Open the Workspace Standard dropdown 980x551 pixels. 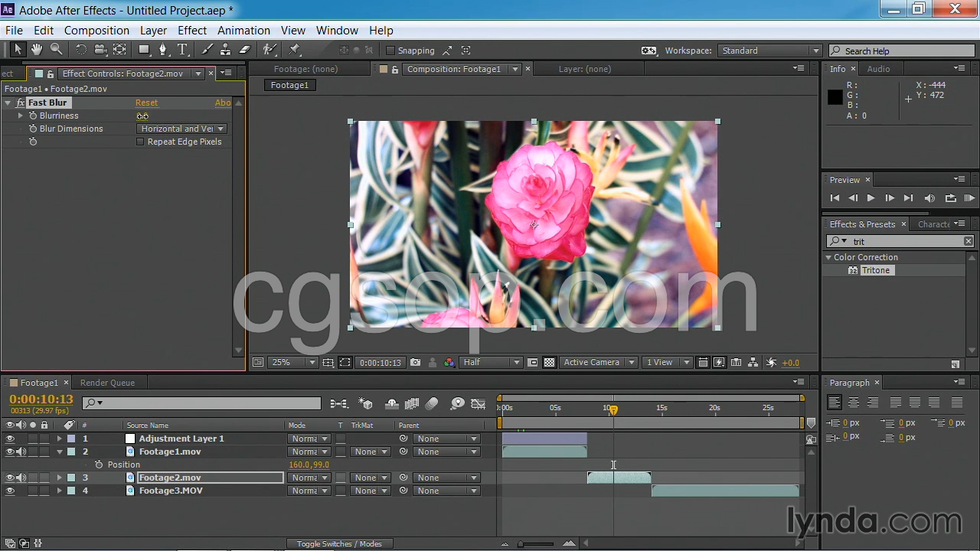coord(769,51)
